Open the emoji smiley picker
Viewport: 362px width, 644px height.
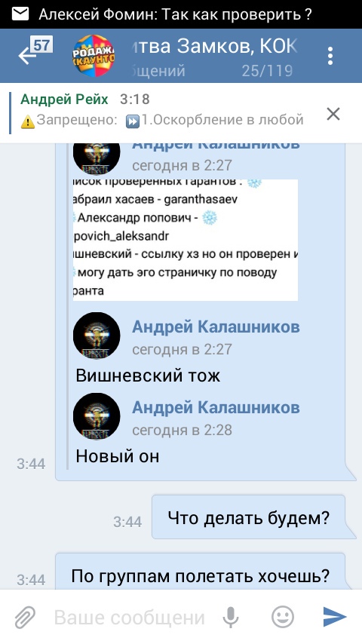tap(283, 617)
